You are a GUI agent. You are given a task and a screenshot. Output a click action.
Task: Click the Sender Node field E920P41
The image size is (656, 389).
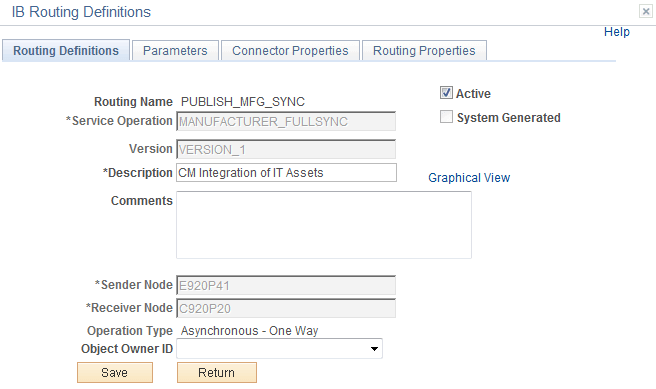(286, 285)
